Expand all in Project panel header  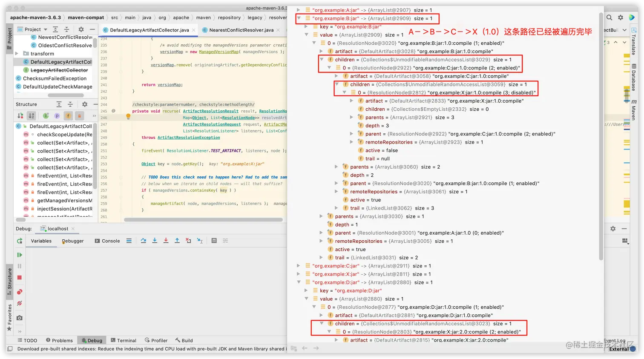pyautogui.click(x=55, y=29)
